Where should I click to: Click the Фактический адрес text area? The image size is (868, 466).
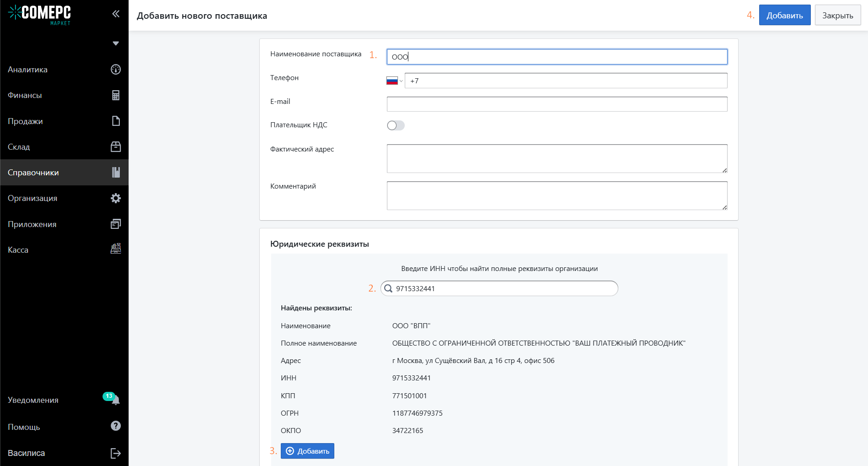point(557,159)
